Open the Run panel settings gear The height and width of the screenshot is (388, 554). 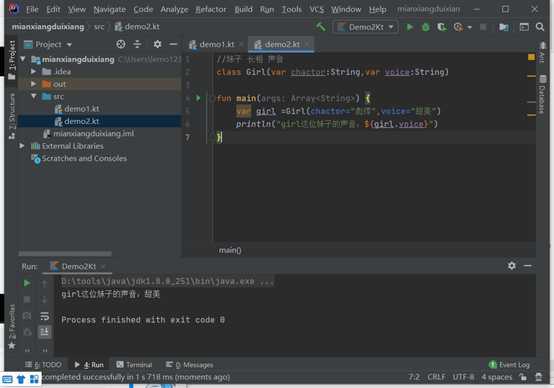pyautogui.click(x=511, y=266)
